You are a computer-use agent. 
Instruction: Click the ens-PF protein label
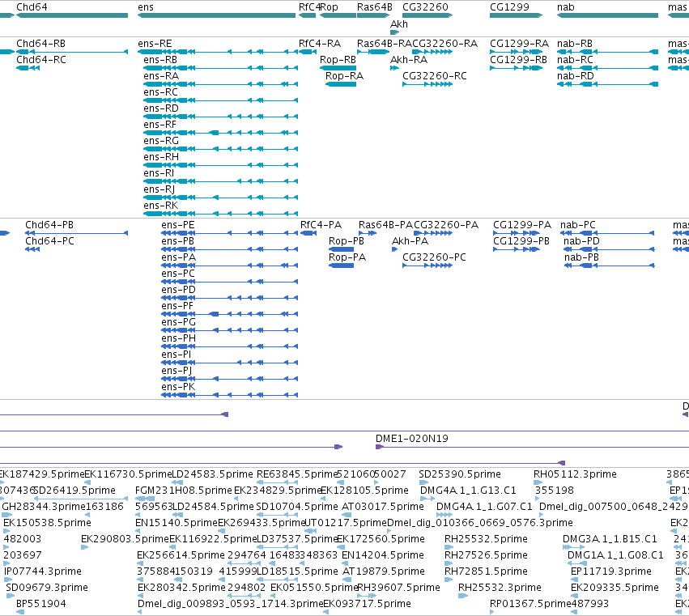(x=177, y=306)
